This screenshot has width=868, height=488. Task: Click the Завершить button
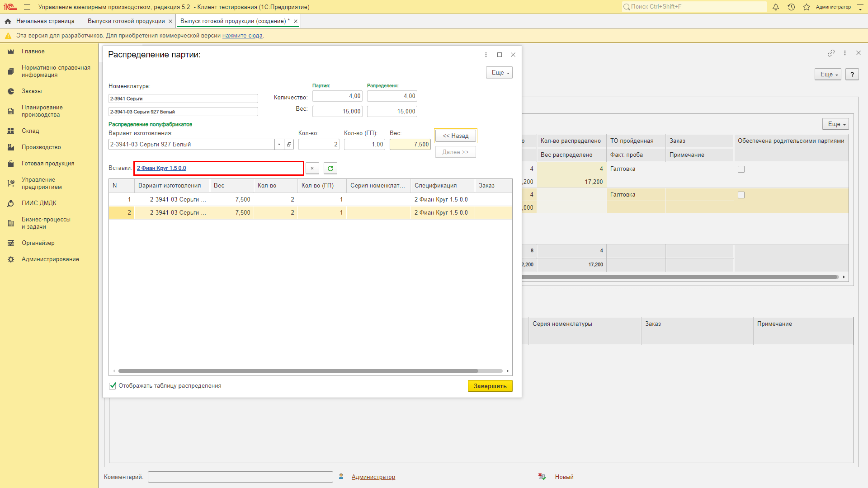(x=490, y=386)
